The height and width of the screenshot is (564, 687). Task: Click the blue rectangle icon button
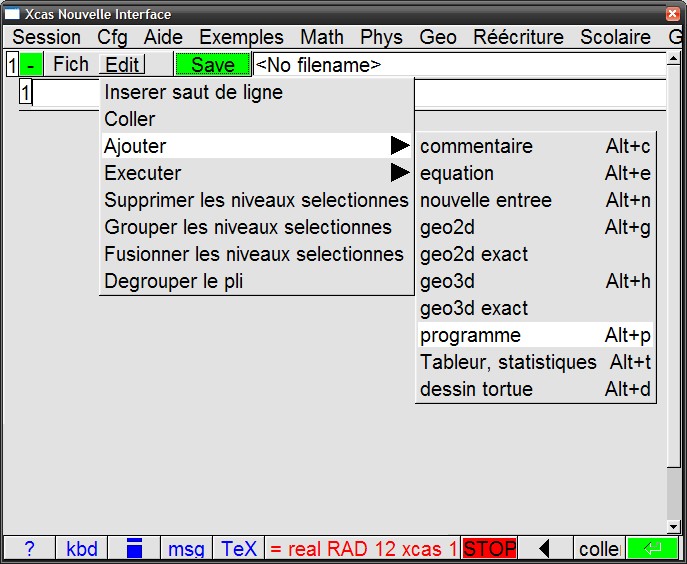[x=135, y=548]
